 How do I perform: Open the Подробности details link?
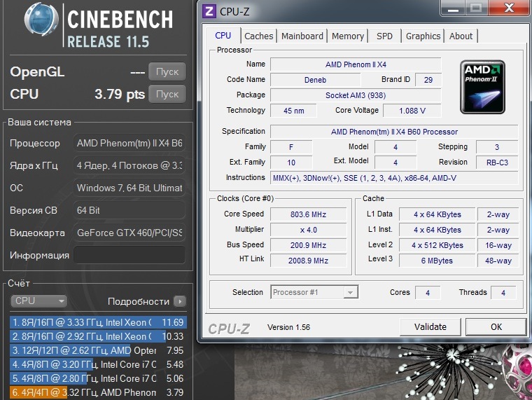pyautogui.click(x=139, y=301)
